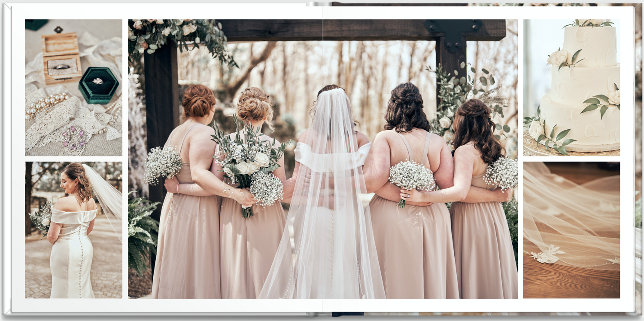Click the leftmost bridesmaid's red hair bun
644x321 pixels.
coord(198,101)
